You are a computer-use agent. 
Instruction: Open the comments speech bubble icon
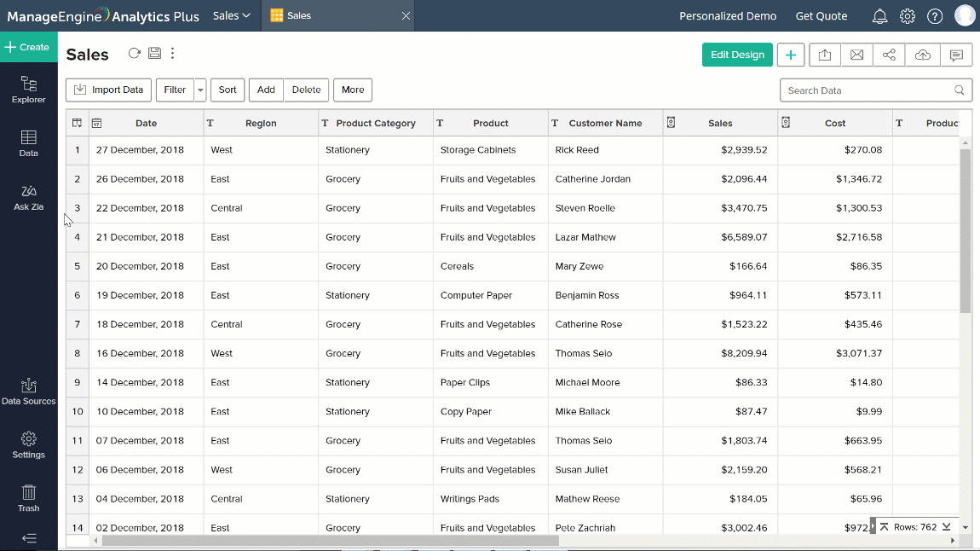[x=956, y=55]
